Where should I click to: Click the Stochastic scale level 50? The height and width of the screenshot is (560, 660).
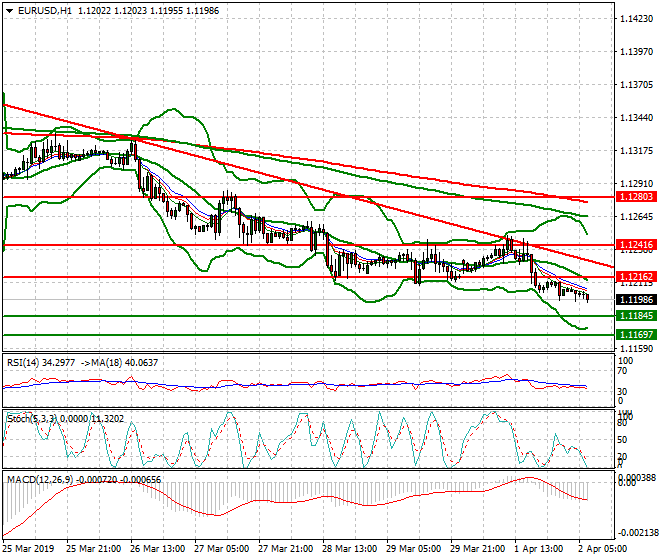(x=622, y=440)
